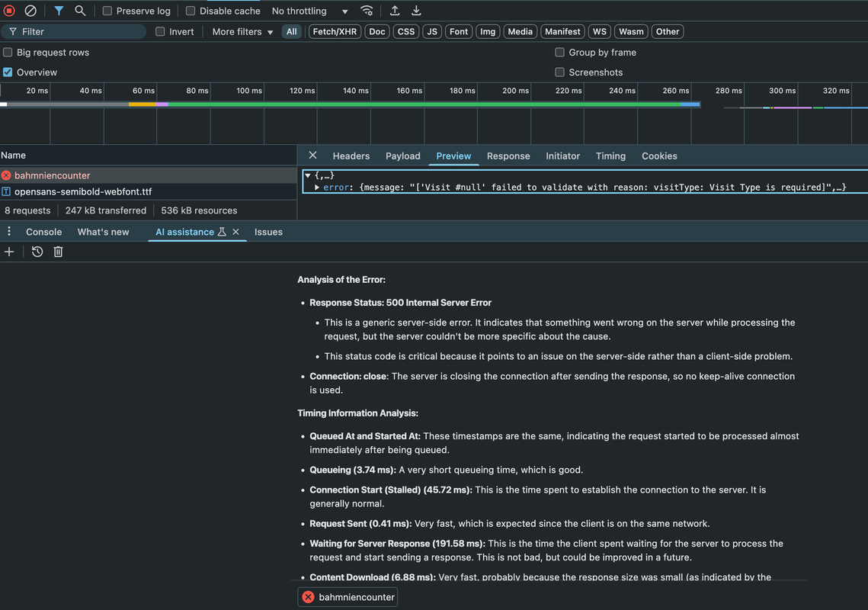This screenshot has height=610, width=868.
Task: Close the AI assistance tab
Action: pyautogui.click(x=235, y=232)
